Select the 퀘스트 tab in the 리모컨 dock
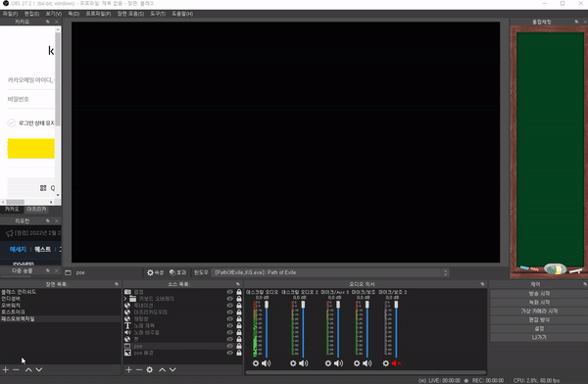Viewport: 588px width, 384px height. point(43,250)
